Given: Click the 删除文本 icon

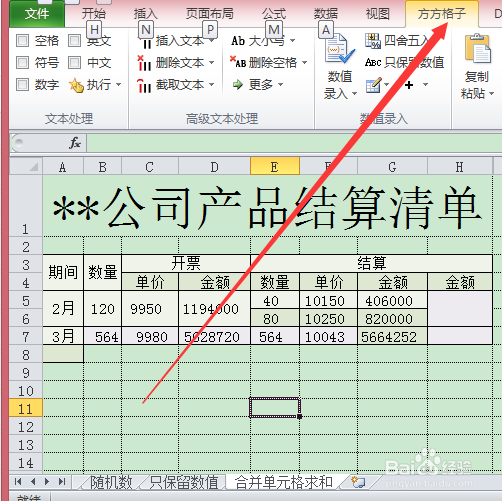Looking at the screenshot, I should tap(144, 63).
